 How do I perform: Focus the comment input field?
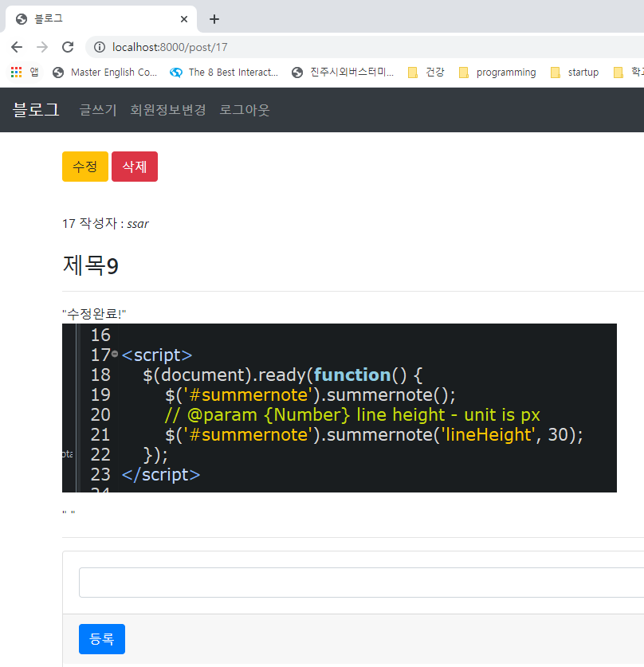pos(362,583)
